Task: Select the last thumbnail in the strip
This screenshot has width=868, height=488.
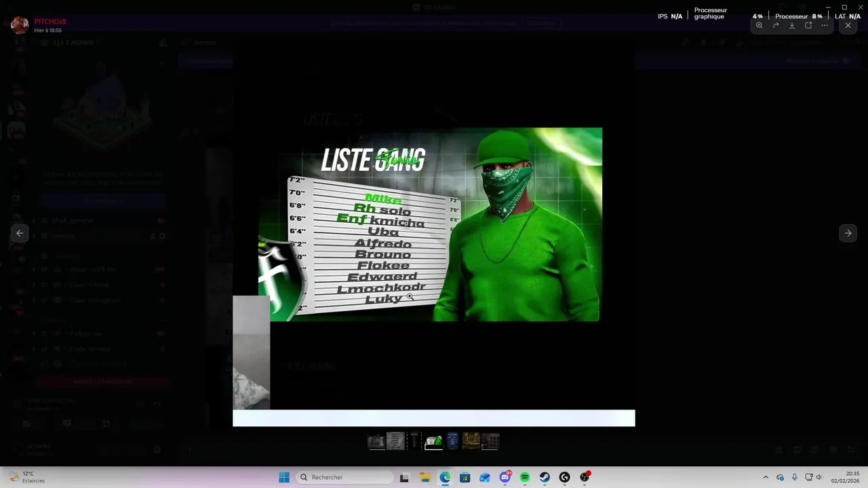Action: [490, 441]
